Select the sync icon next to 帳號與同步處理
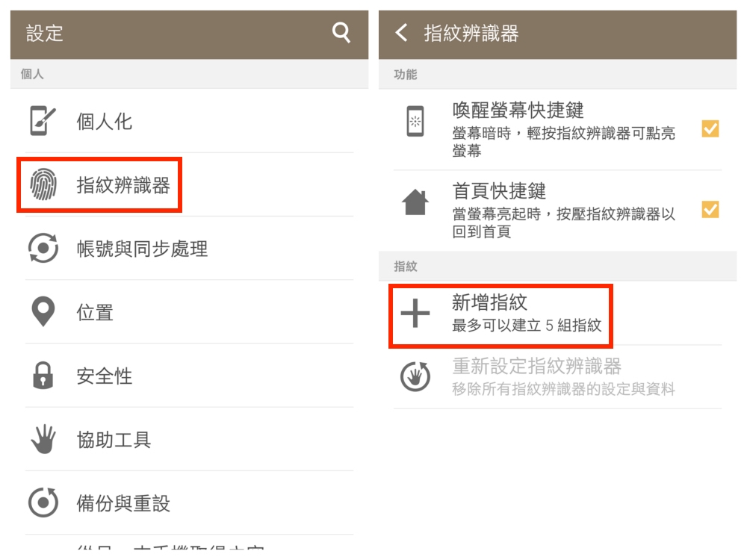The image size is (747, 560). (43, 248)
